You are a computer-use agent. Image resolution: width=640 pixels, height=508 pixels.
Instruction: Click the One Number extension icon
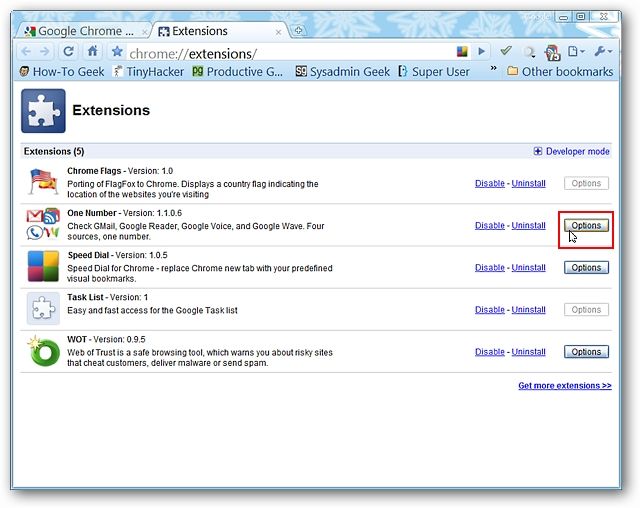coord(43,224)
